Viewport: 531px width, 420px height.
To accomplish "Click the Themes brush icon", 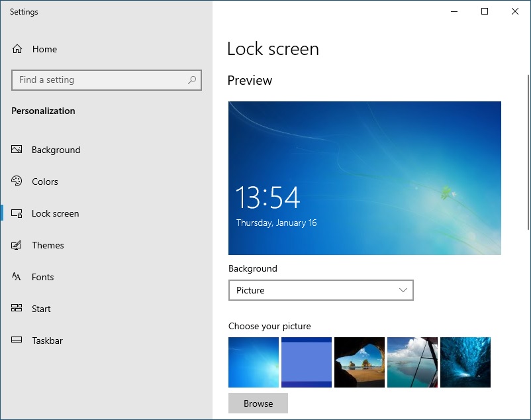I will pos(17,245).
